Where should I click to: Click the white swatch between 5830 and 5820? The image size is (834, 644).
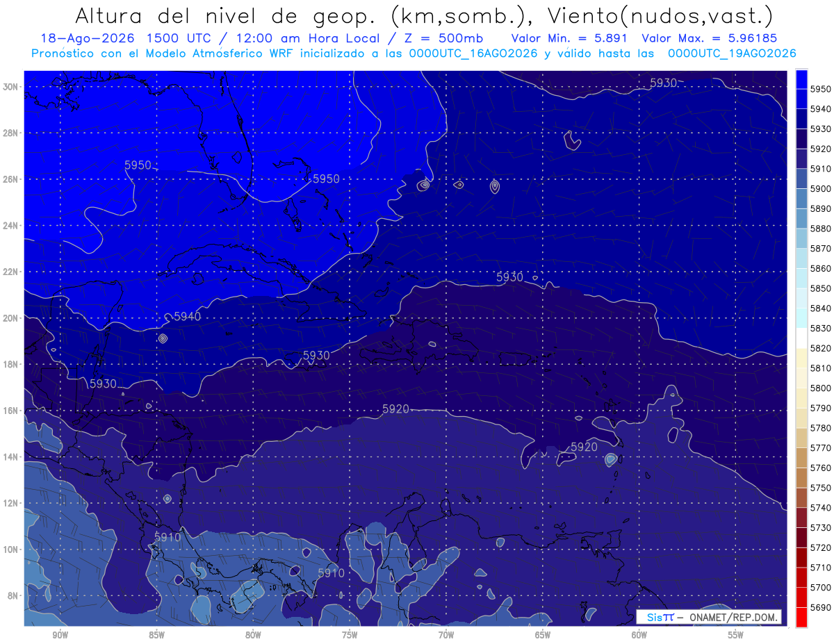[x=801, y=338]
